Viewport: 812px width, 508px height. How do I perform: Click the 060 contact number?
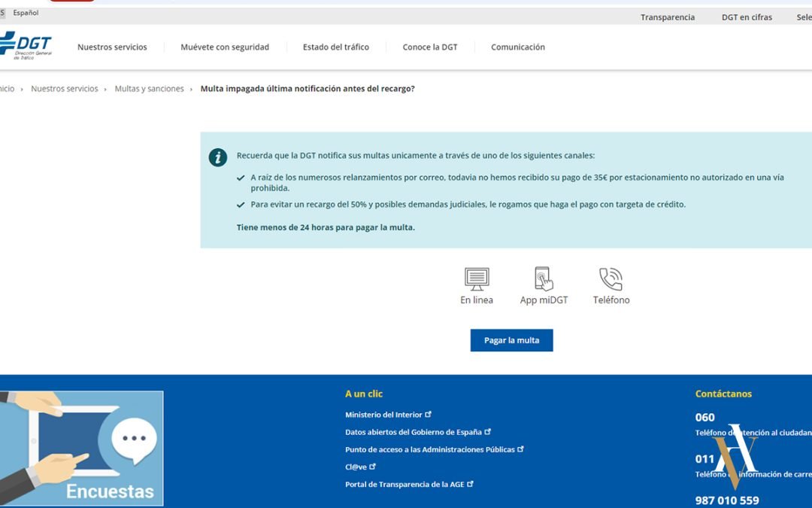click(x=704, y=417)
